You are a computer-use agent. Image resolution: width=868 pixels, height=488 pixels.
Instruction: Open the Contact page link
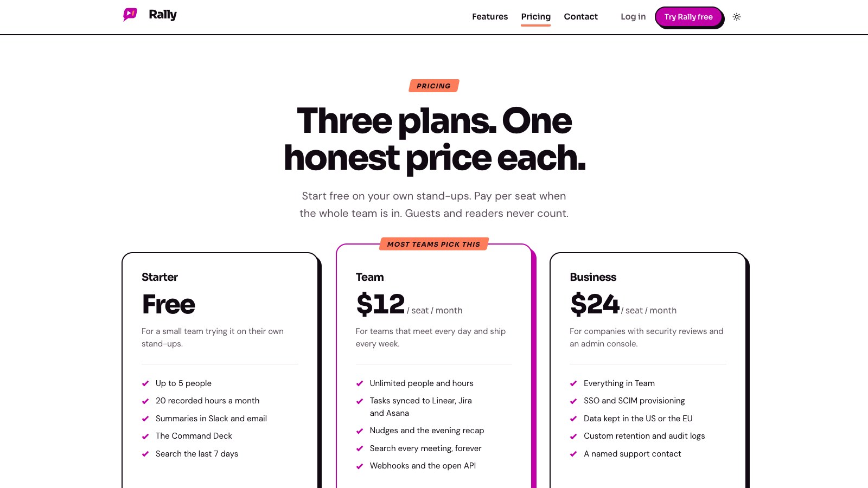coord(580,17)
